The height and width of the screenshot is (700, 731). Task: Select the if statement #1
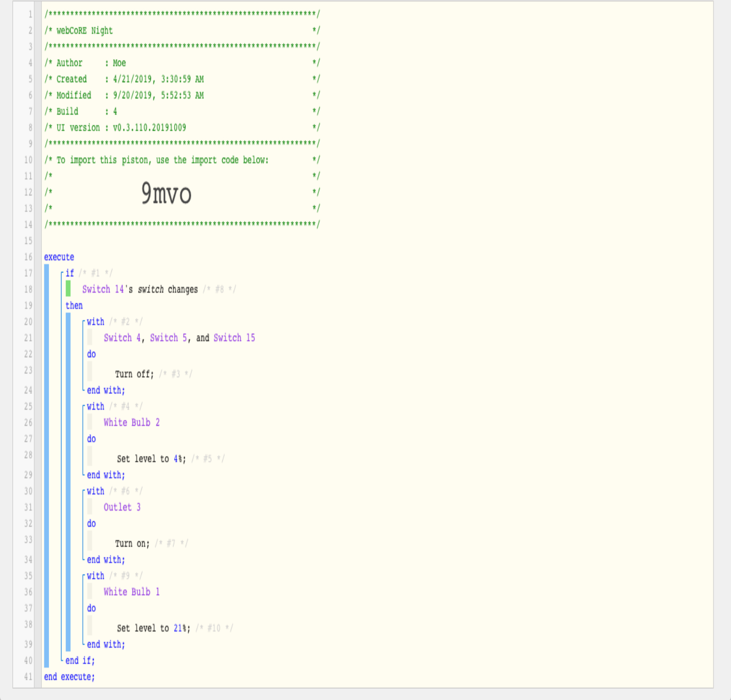(70, 273)
